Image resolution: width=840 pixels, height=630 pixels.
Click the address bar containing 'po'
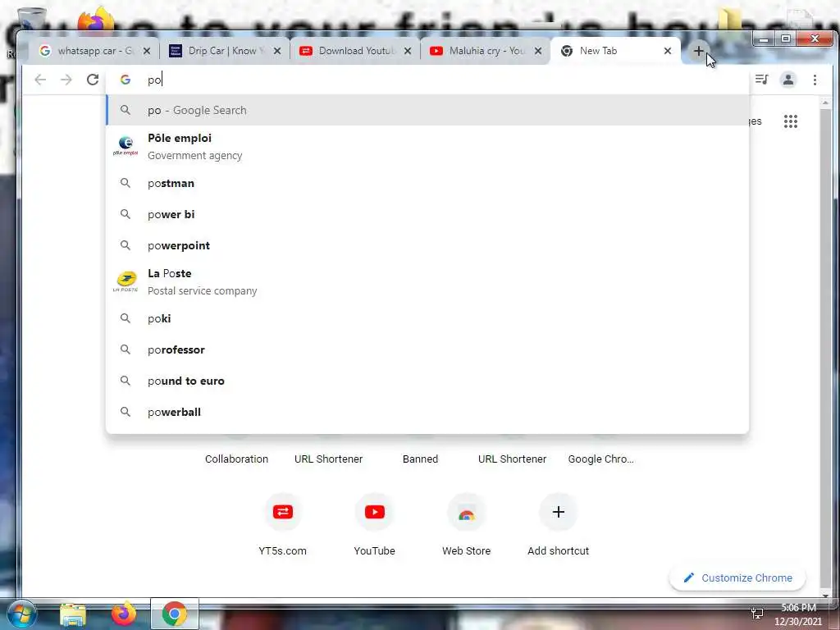[428, 80]
